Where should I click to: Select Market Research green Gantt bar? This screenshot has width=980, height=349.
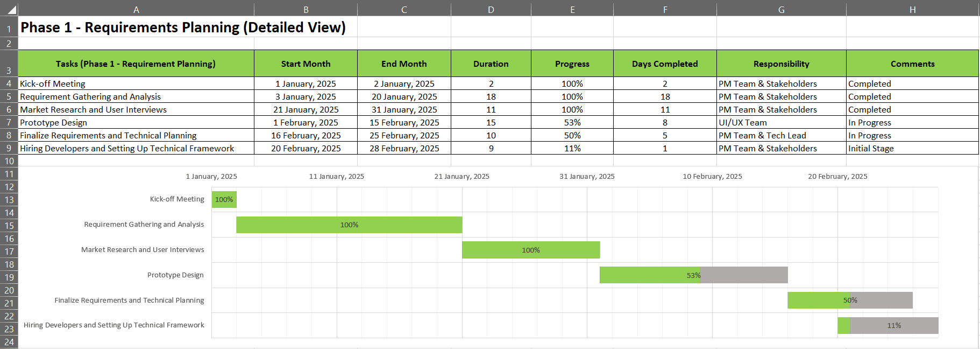pyautogui.click(x=531, y=250)
